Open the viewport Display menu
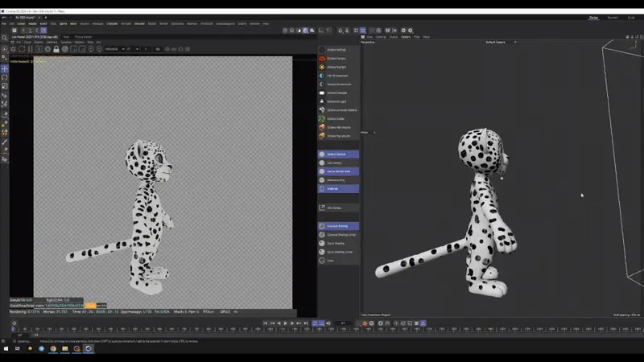 (393, 37)
